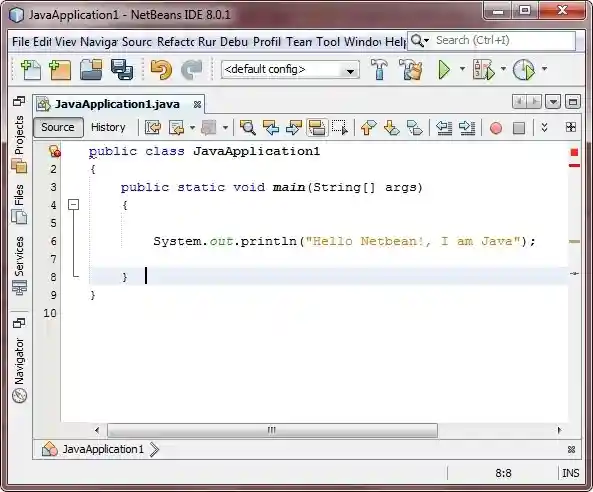Open the search options magnifier dropdown
Image resolution: width=593 pixels, height=492 pixels.
(x=420, y=40)
